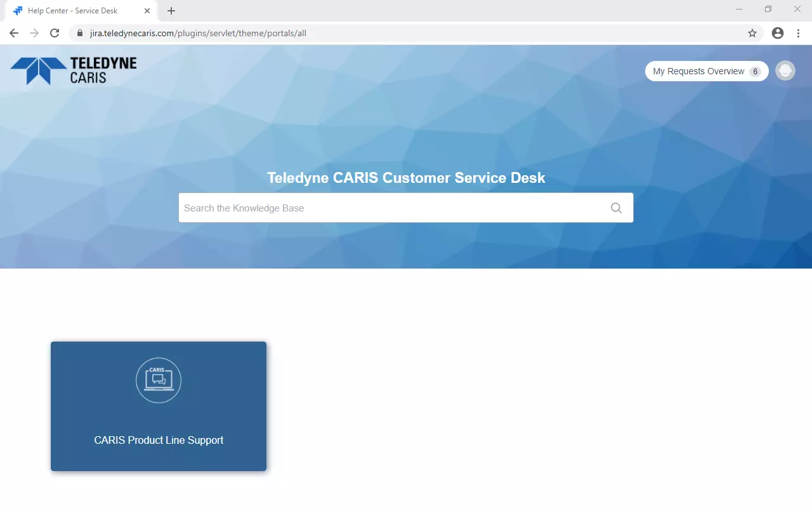Viewport: 812px width, 506px height.
Task: Select the Help Center - Service Desk tab
Action: pos(76,10)
